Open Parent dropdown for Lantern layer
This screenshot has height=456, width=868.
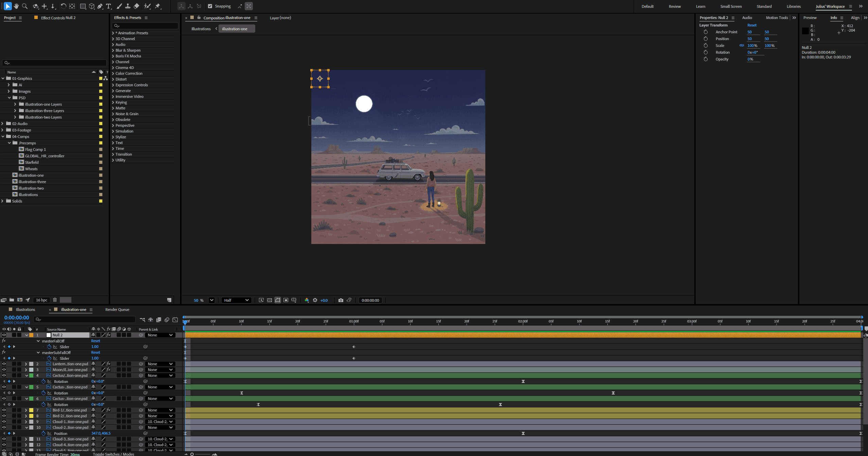160,364
